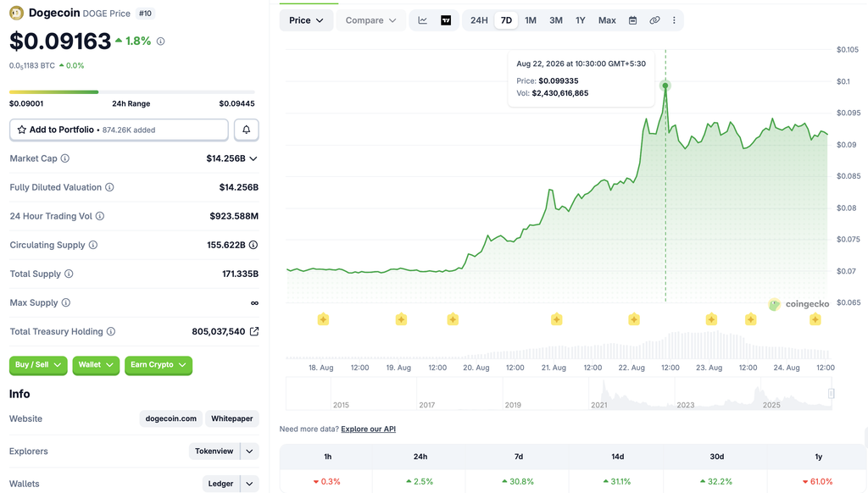Image resolution: width=868 pixels, height=493 pixels.
Task: Select the Max time range
Action: click(x=607, y=20)
